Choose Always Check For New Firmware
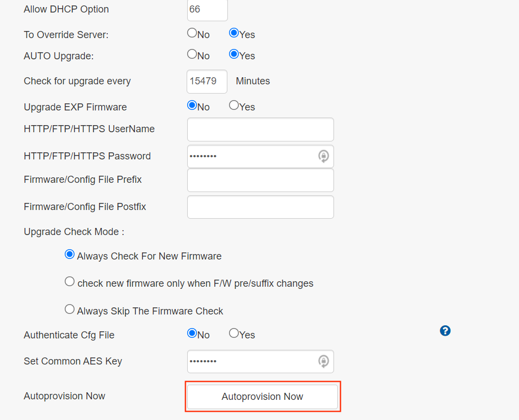The width and height of the screenshot is (519, 420). click(x=70, y=255)
